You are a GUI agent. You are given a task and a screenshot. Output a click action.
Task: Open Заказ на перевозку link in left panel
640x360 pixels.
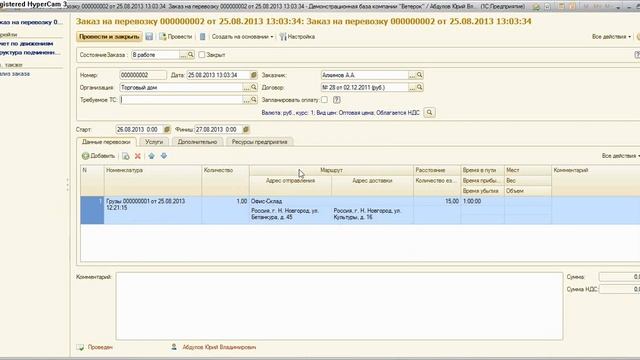31,22
